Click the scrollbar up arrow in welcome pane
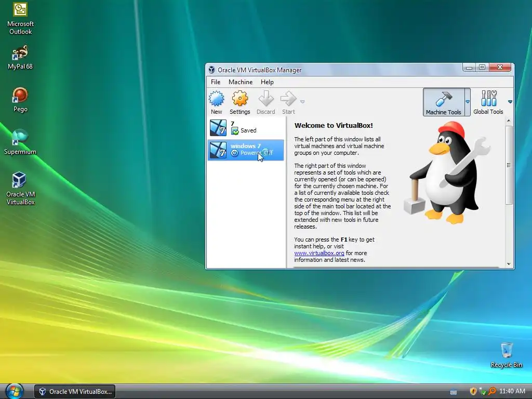 pyautogui.click(x=509, y=121)
